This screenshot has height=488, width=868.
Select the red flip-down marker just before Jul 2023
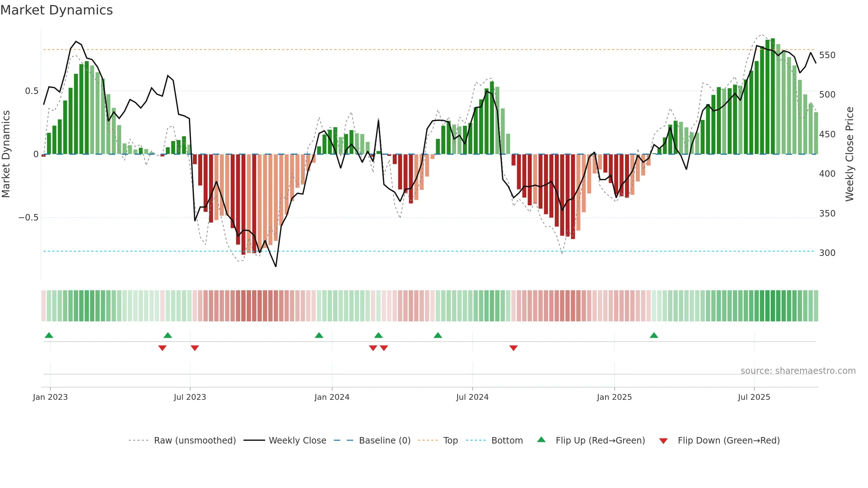coord(162,348)
